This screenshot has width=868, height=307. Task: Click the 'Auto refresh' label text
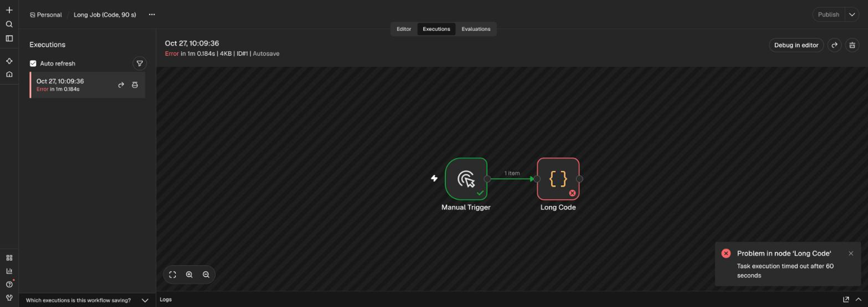(58, 64)
